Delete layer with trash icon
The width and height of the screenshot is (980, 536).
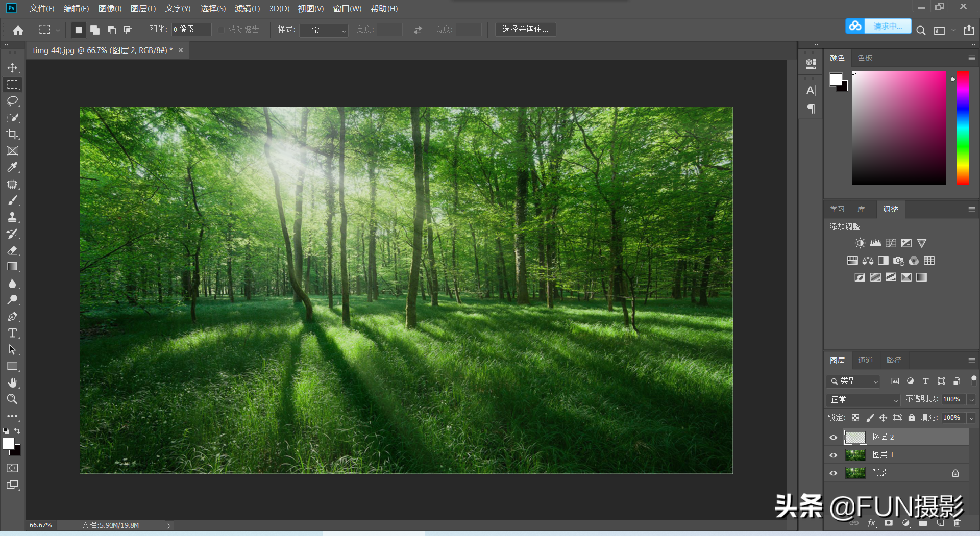point(957,523)
